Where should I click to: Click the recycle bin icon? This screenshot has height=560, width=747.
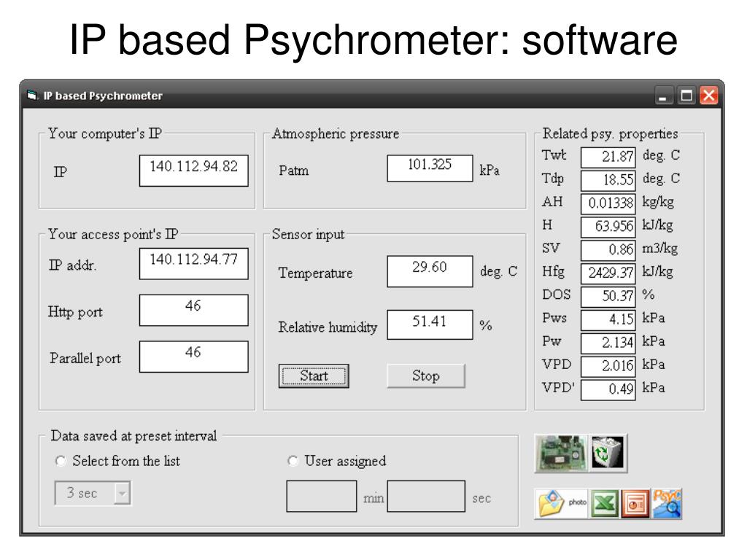click(608, 454)
